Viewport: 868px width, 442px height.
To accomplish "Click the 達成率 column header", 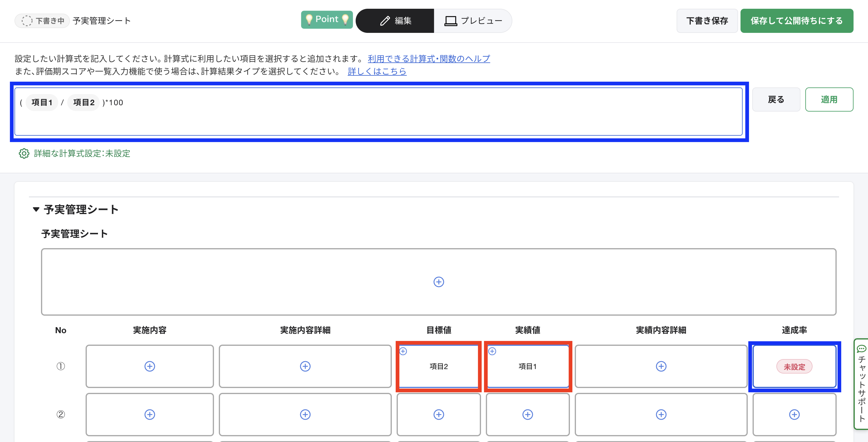I will click(794, 330).
